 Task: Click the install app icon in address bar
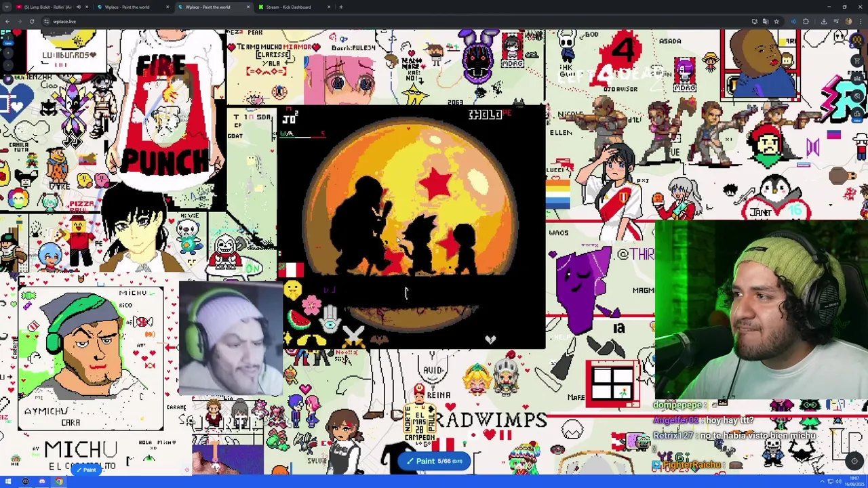(x=755, y=21)
